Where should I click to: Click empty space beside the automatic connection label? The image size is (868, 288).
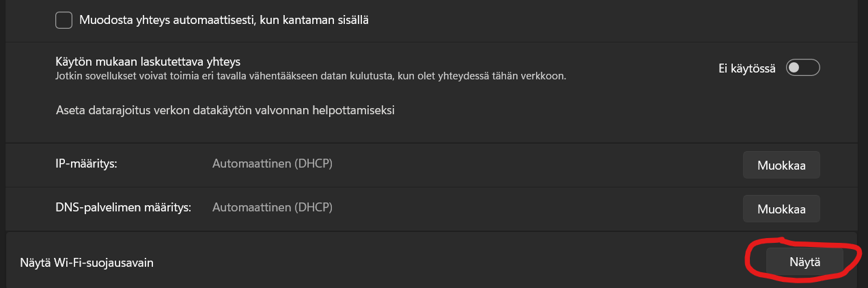[x=580, y=21]
